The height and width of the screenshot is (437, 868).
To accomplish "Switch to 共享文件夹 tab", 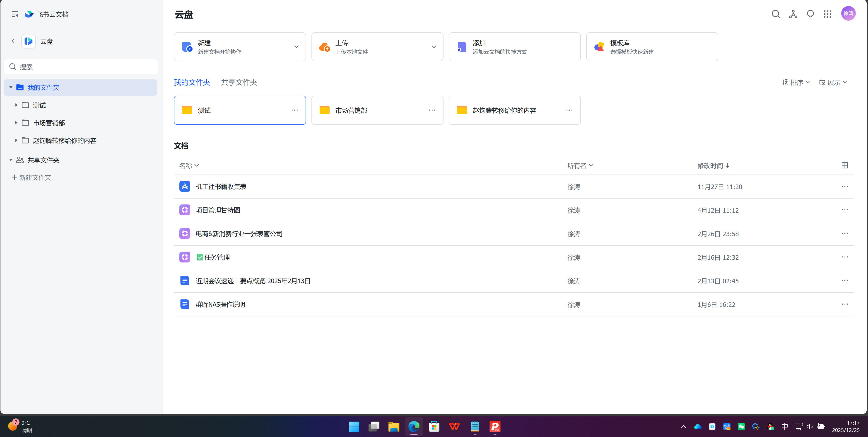I will (239, 82).
